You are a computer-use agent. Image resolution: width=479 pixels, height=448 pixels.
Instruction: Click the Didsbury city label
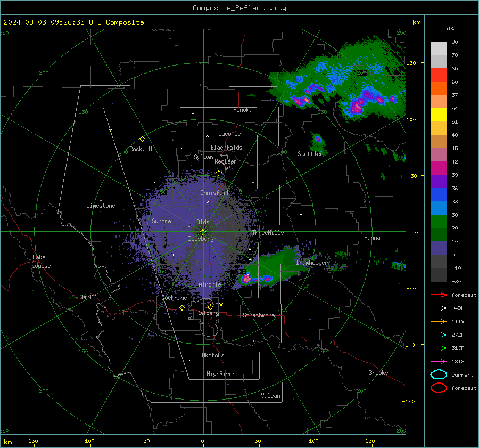(x=201, y=239)
